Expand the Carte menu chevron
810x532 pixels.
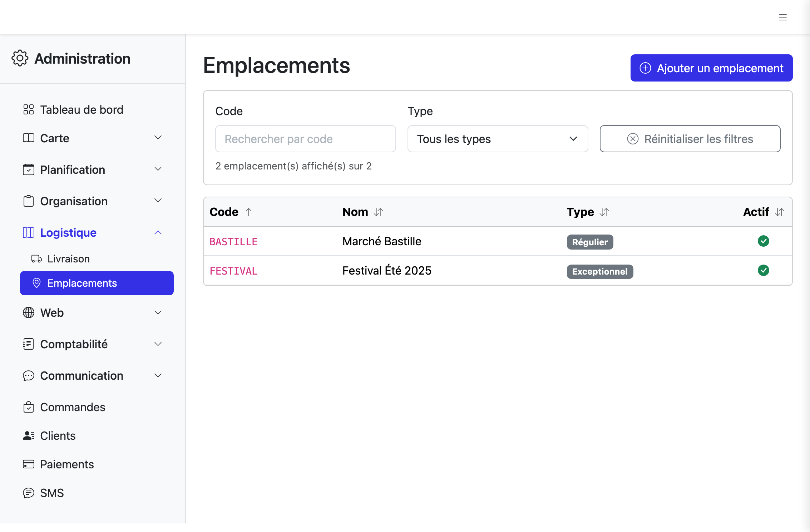tap(158, 138)
